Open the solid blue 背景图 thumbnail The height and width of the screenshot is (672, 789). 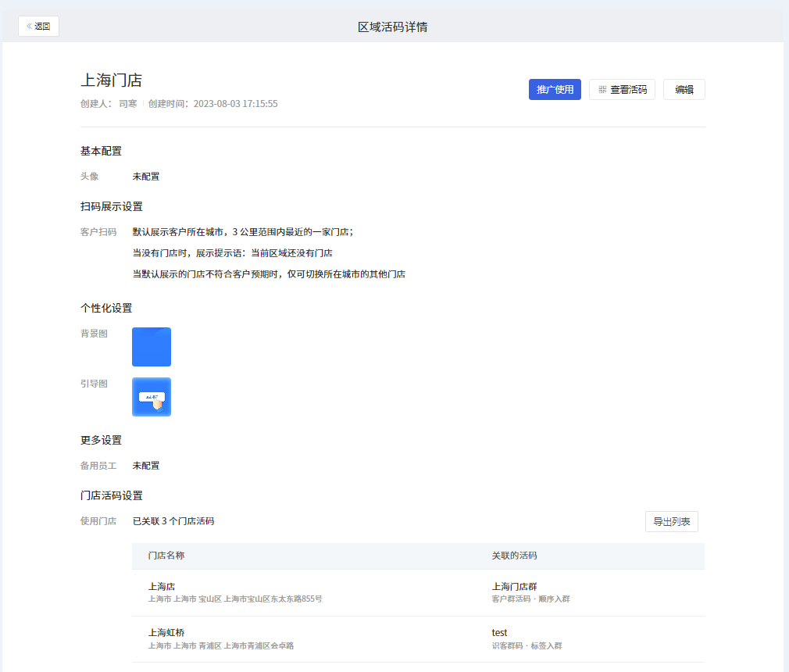[152, 347]
